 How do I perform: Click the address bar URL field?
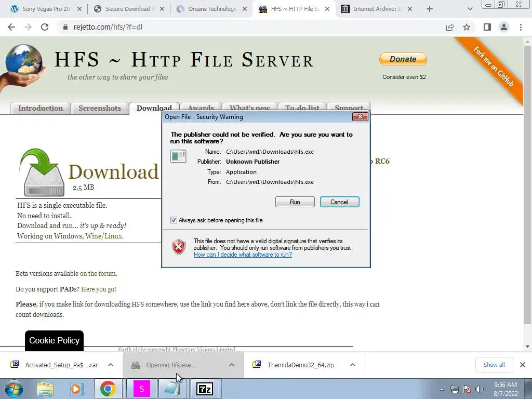[x=251, y=27]
